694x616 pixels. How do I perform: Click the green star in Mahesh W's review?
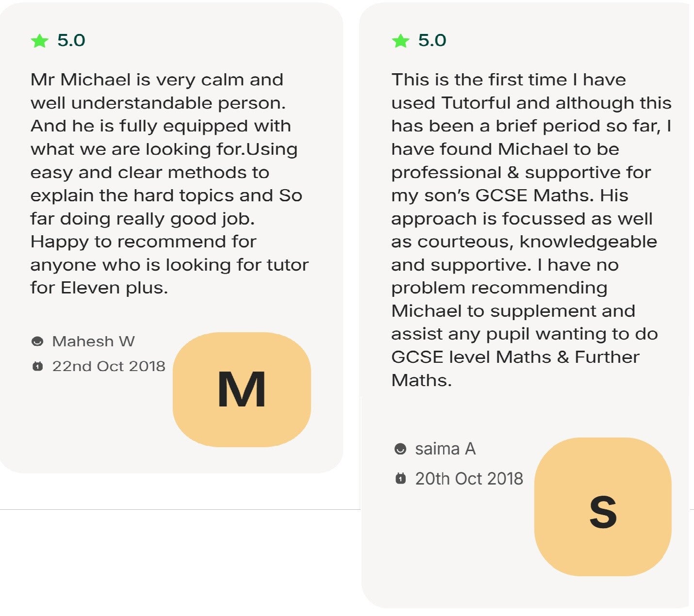tap(39, 41)
